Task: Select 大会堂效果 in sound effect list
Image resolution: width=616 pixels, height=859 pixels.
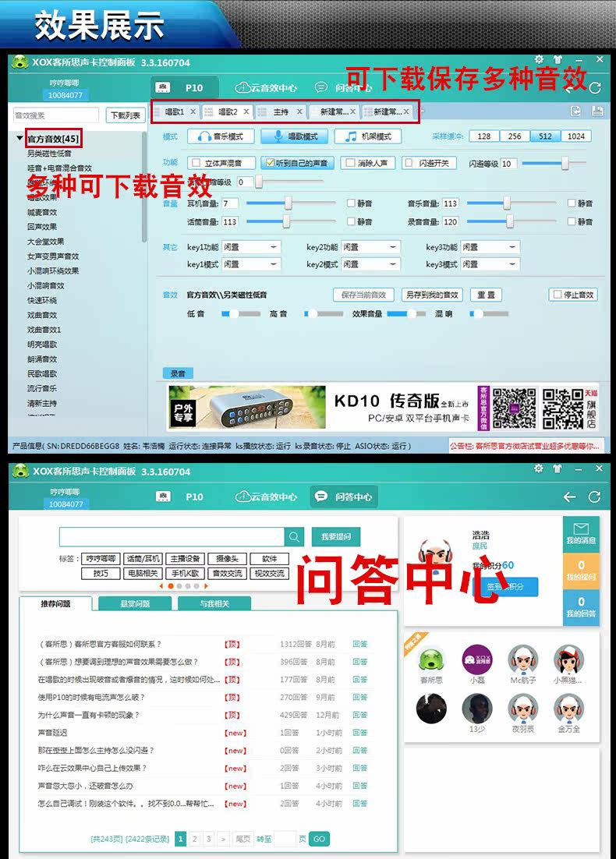Action: click(x=46, y=242)
